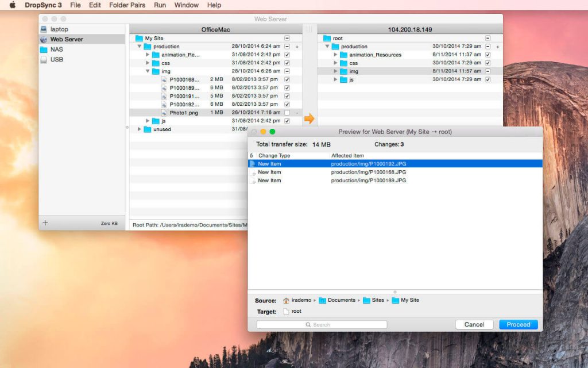Select the production/img/P1000168.JPG change row
The width and height of the screenshot is (588, 368).
(x=368, y=172)
